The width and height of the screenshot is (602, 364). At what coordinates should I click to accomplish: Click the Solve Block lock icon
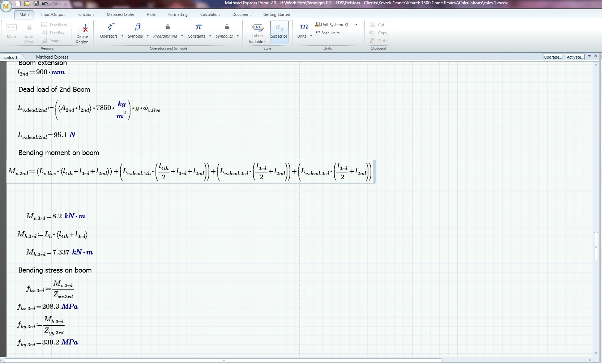tap(29, 27)
